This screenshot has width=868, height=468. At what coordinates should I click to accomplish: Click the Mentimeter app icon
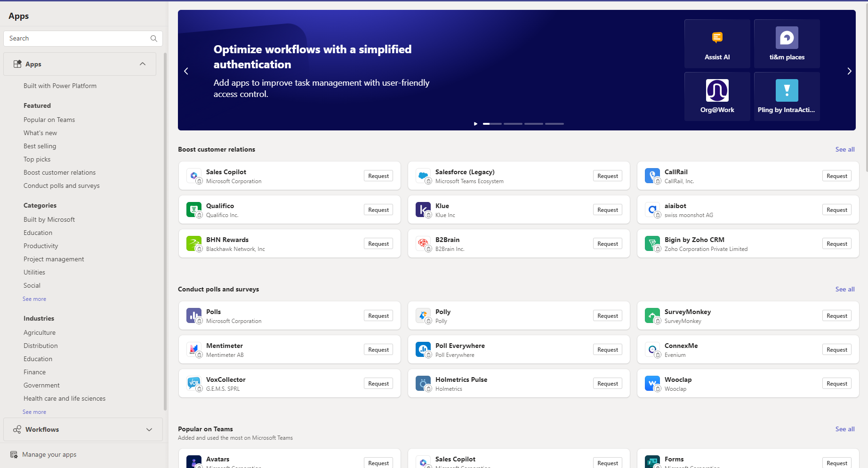pyautogui.click(x=194, y=349)
